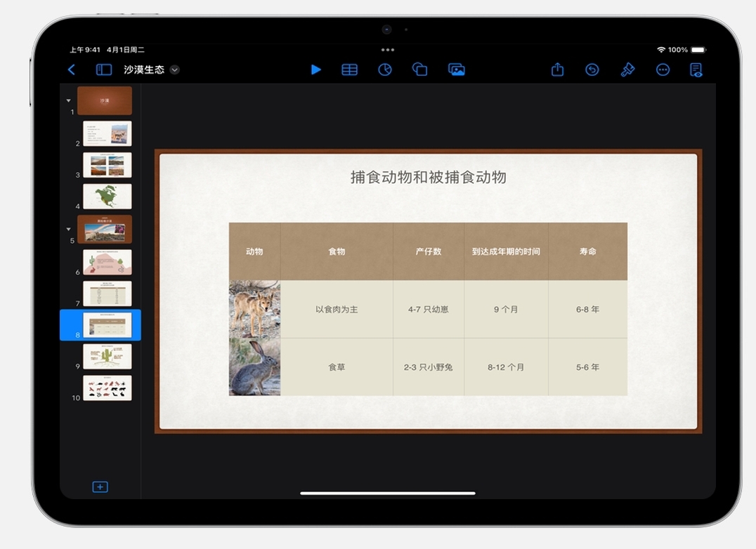Screen dimensions: 756x549
Task: Open the Format paintbrush panel
Action: [x=627, y=70]
